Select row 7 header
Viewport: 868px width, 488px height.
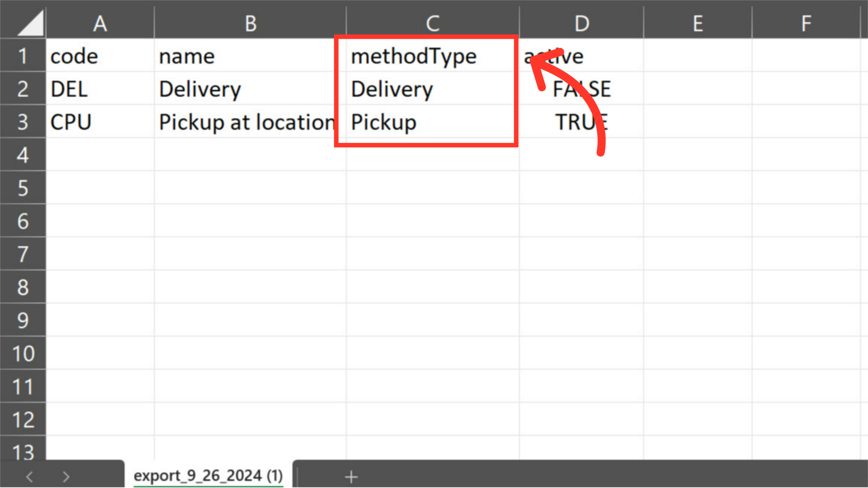[x=23, y=254]
